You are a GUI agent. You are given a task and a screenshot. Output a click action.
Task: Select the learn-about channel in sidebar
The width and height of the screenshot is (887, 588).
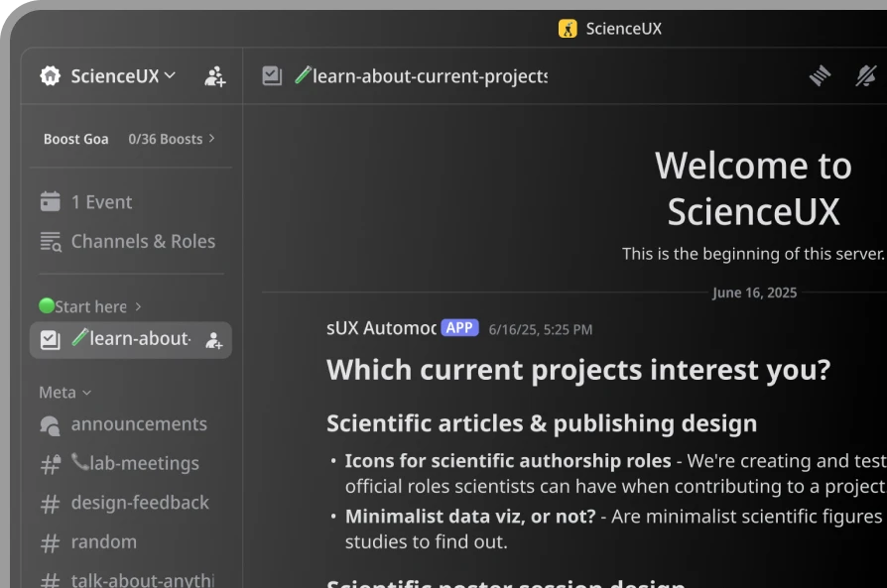(131, 340)
